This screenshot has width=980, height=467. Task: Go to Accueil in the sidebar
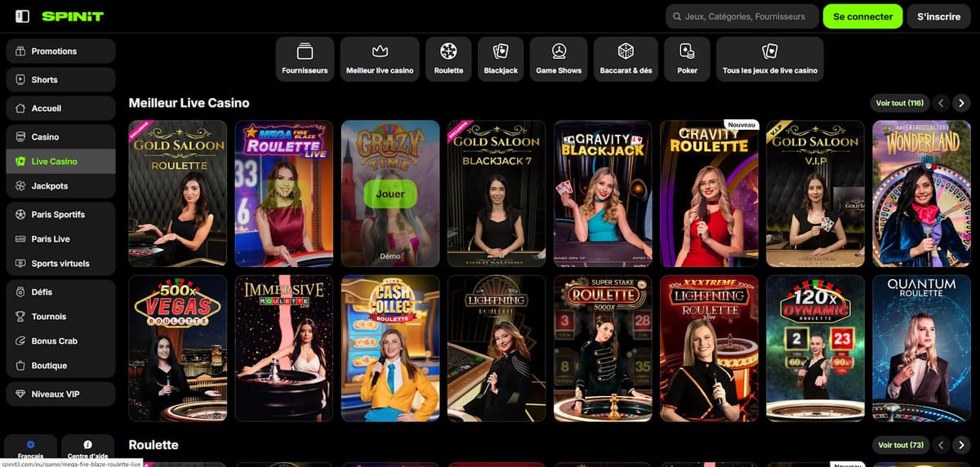pyautogui.click(x=60, y=109)
